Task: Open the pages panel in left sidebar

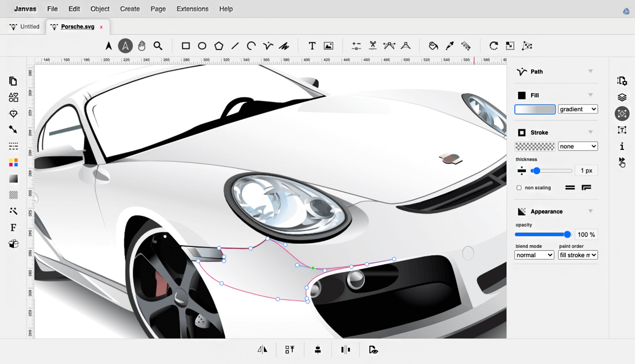Action: point(13,81)
